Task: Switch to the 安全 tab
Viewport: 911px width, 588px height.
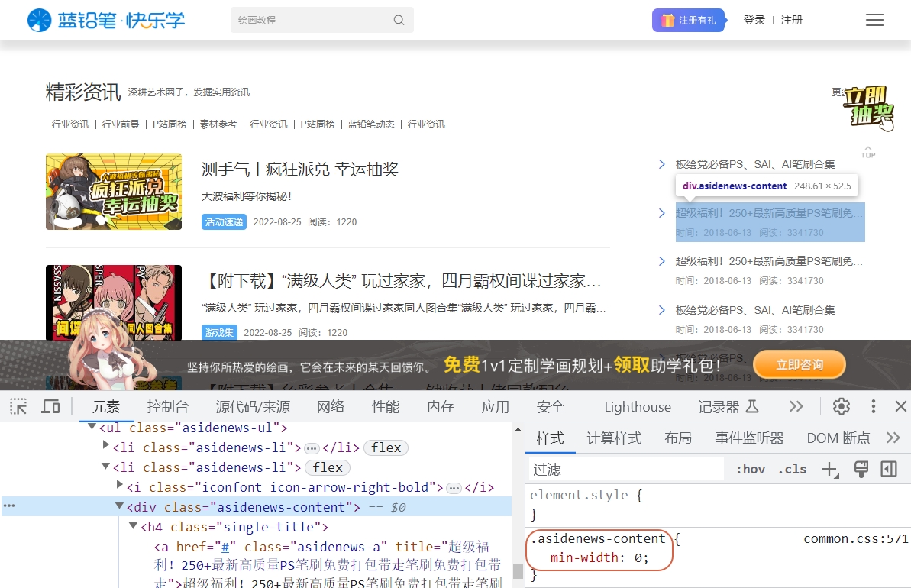Action: tap(551, 407)
